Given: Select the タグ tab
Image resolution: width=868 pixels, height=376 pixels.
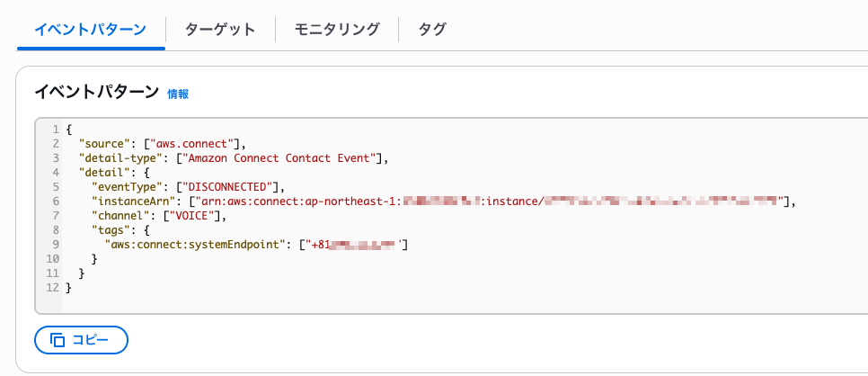Looking at the screenshot, I should point(432,29).
